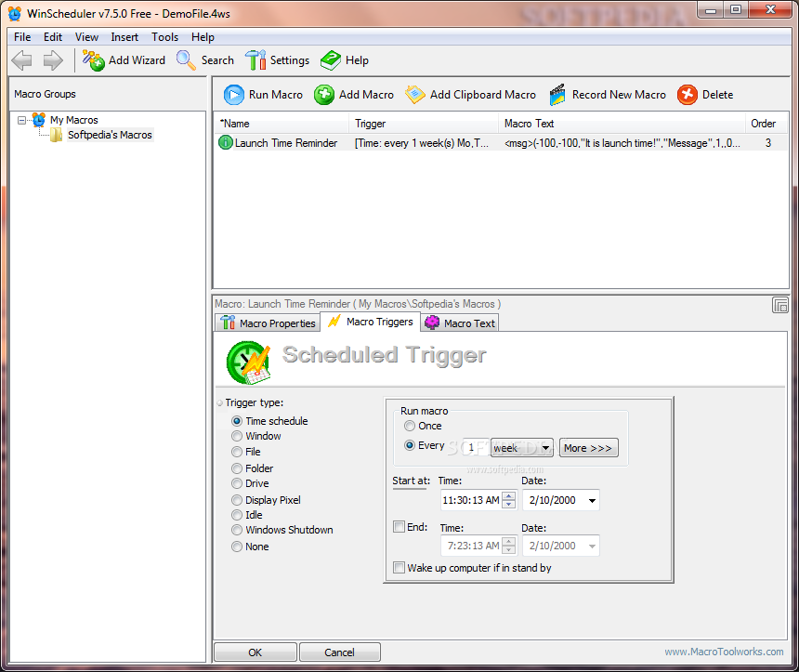Launch the Add Wizard tool
Screen dimensions: 799x672
(x=124, y=60)
